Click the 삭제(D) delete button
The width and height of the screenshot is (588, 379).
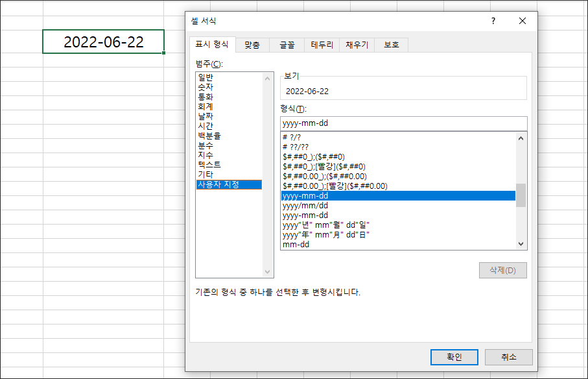[x=502, y=270]
